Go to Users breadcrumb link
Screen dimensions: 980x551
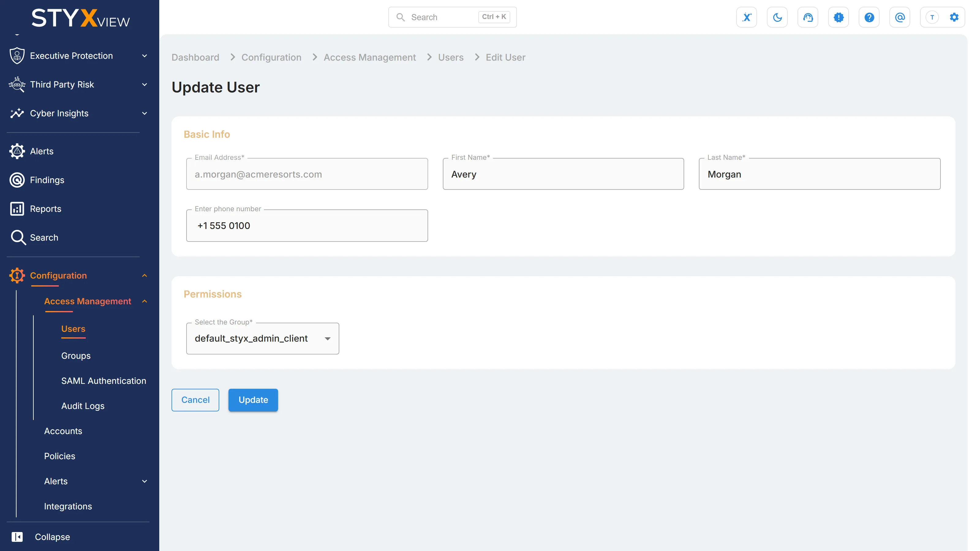[x=451, y=58]
